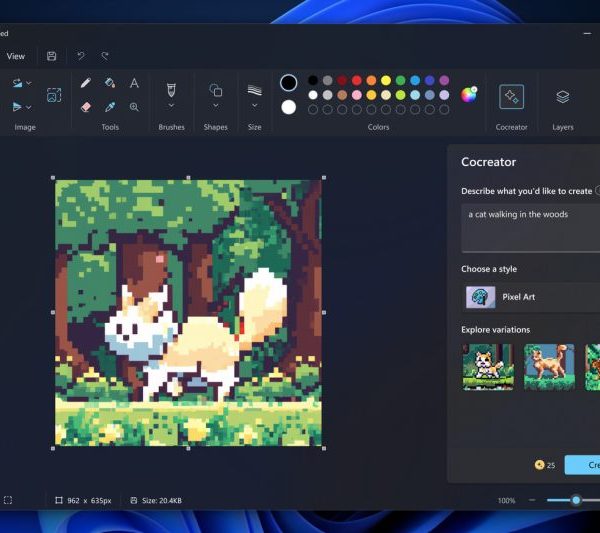Select the Color picker eyedropper tool
Image resolution: width=600 pixels, height=533 pixels.
[110, 107]
